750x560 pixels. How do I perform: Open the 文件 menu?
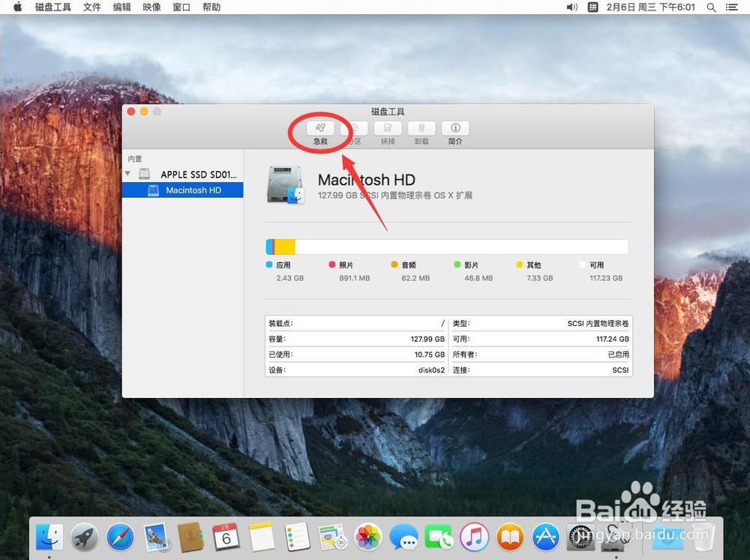pos(91,7)
